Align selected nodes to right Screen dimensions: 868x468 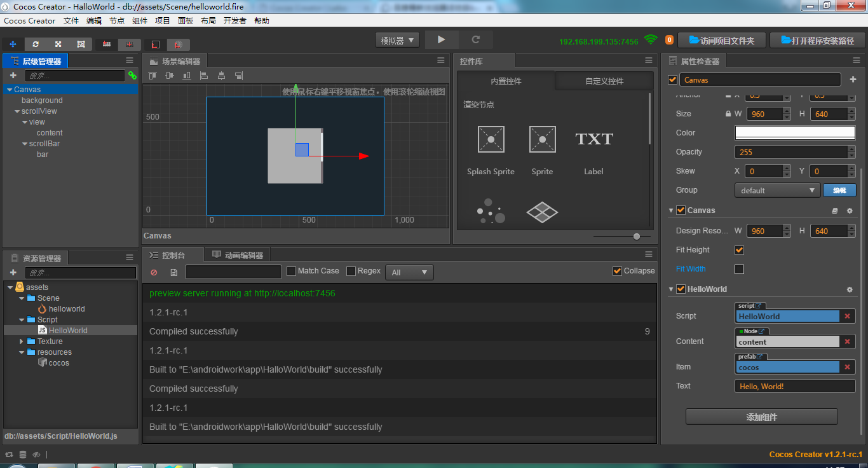click(x=238, y=75)
